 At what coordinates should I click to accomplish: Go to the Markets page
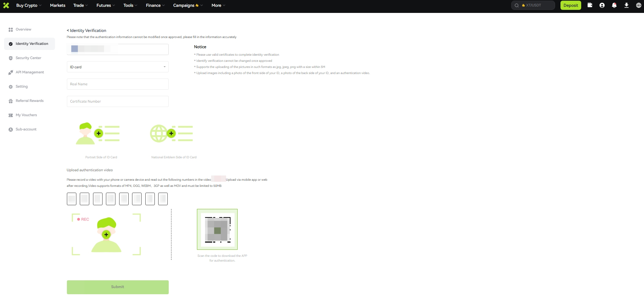(57, 5)
